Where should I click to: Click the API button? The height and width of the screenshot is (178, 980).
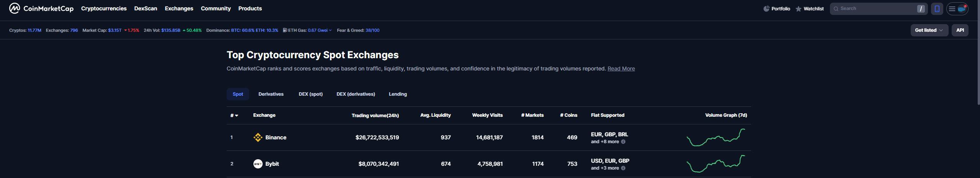(x=960, y=30)
